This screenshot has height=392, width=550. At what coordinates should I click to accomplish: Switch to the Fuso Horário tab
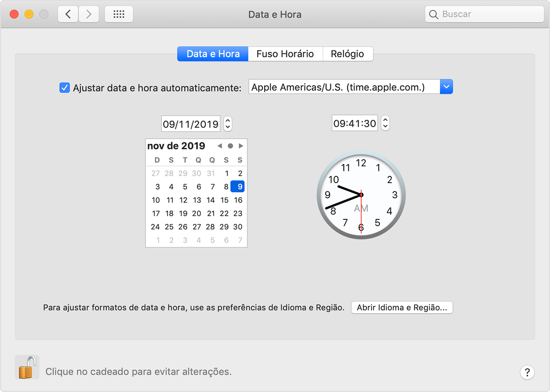[x=285, y=54]
